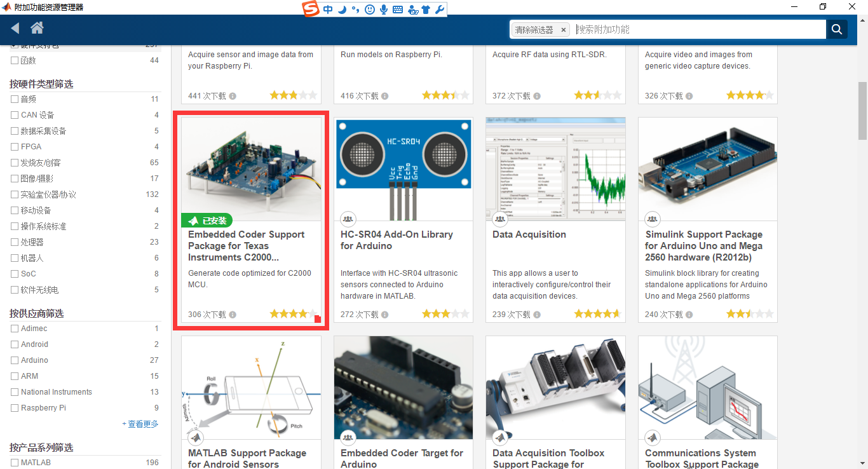The height and width of the screenshot is (469, 868).
Task: Check the Raspberry Pi vendor filter
Action: click(x=15, y=409)
